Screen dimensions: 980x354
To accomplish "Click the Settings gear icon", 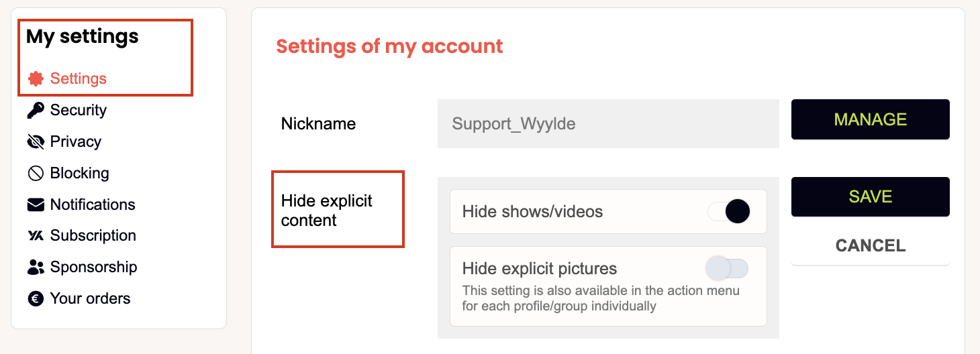I will pos(36,79).
